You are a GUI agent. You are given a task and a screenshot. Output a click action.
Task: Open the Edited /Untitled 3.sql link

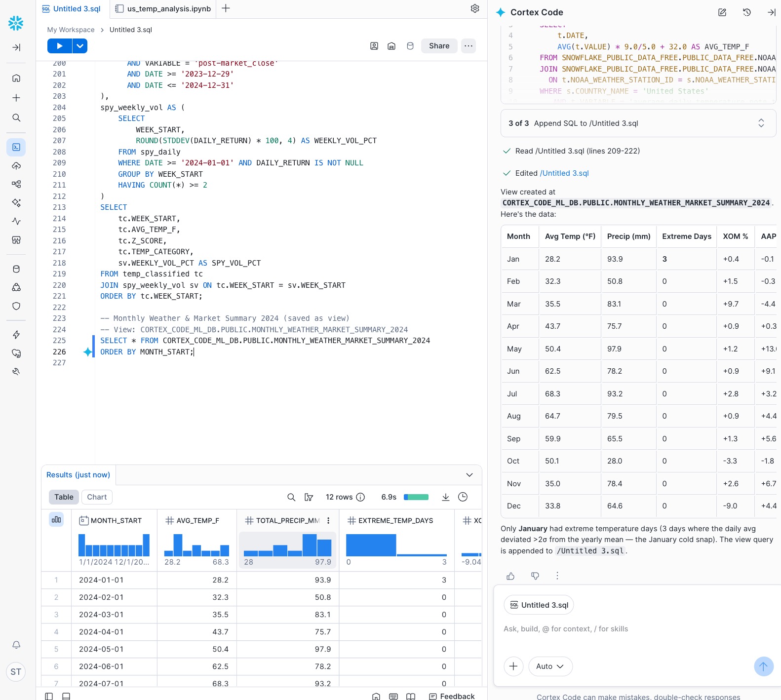tap(564, 173)
